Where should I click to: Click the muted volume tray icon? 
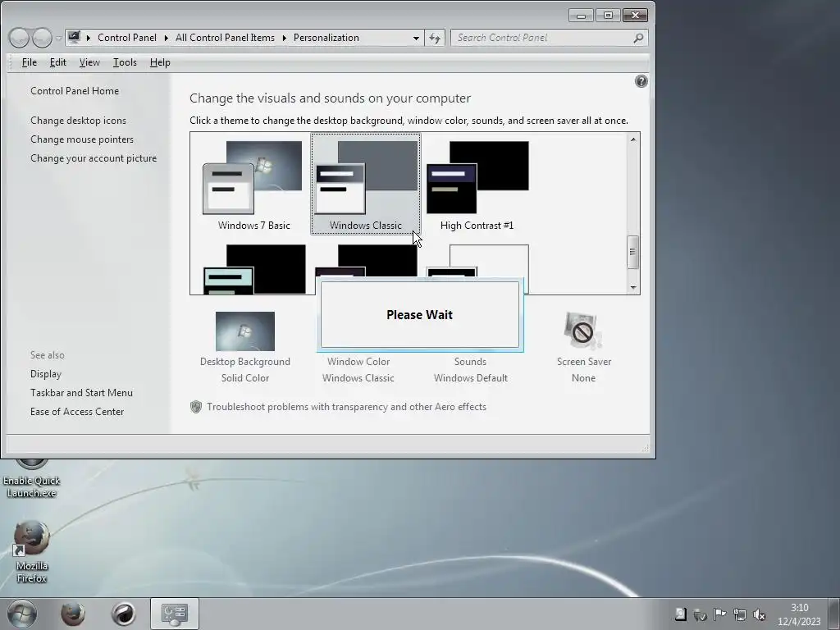(x=759, y=614)
